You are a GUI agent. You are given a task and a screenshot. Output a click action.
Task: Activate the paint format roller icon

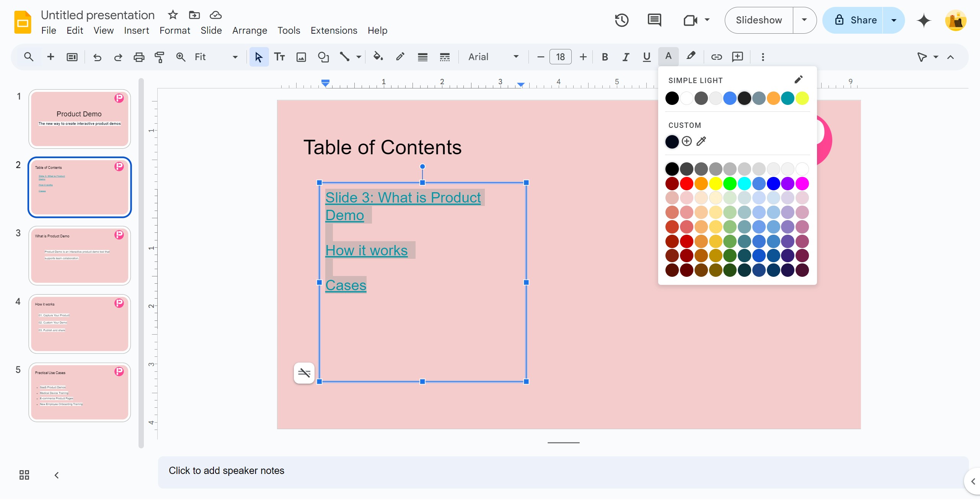click(x=160, y=57)
